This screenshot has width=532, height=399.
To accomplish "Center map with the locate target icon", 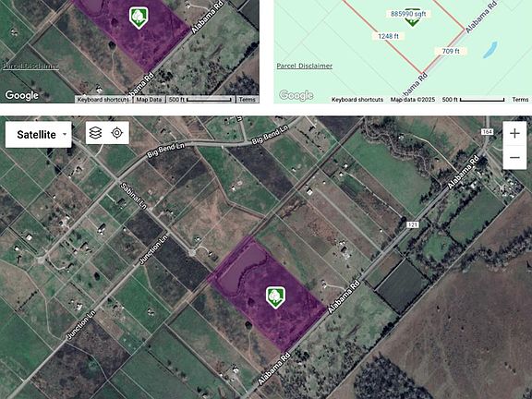I will point(117,133).
